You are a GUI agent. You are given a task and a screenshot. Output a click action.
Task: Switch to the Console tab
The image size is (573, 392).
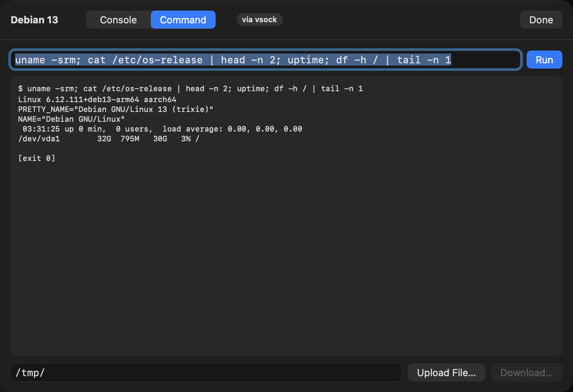coord(118,20)
